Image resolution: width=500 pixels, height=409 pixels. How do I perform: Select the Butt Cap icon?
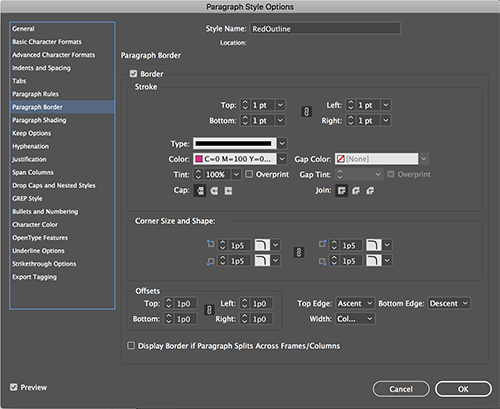point(200,191)
